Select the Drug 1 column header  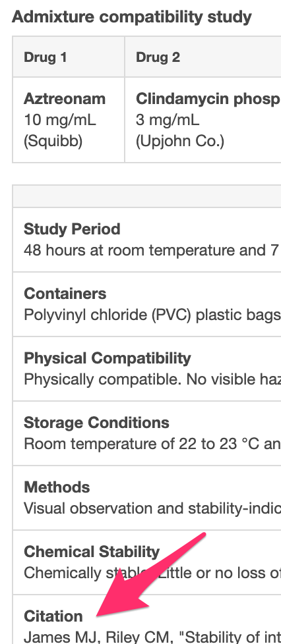[46, 57]
